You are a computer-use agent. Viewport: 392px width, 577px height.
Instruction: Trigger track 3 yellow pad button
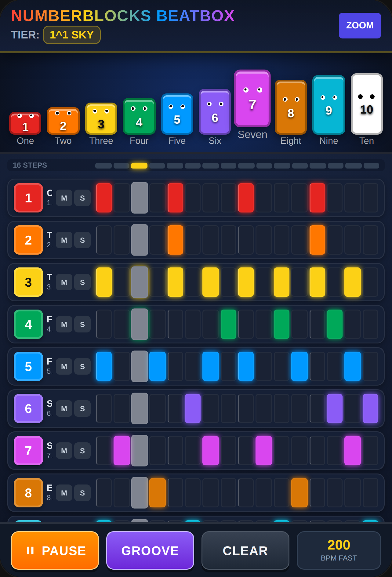[x=28, y=282]
